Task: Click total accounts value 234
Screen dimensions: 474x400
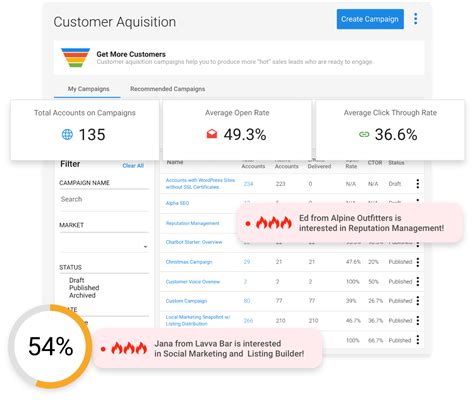Action: tap(248, 184)
